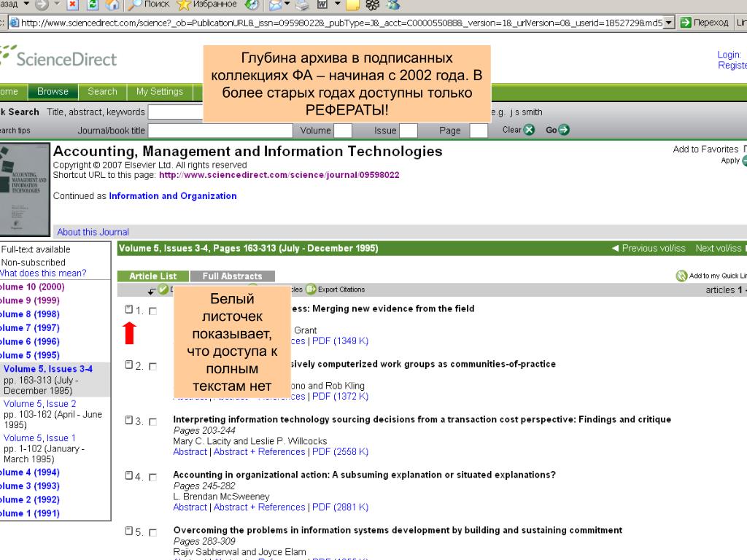The height and width of the screenshot is (560, 747).
Task: Click the Volume input field
Action: 343,130
